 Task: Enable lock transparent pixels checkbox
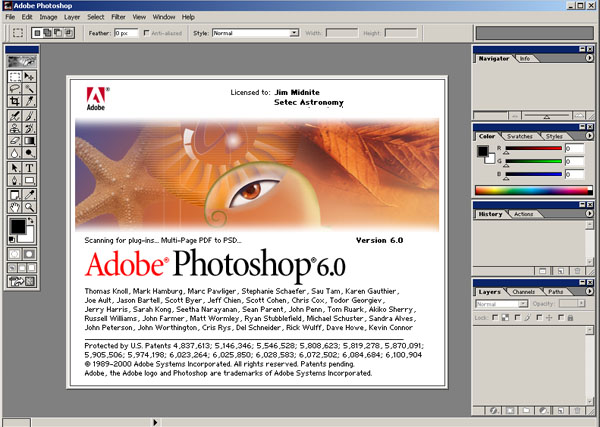click(x=495, y=317)
